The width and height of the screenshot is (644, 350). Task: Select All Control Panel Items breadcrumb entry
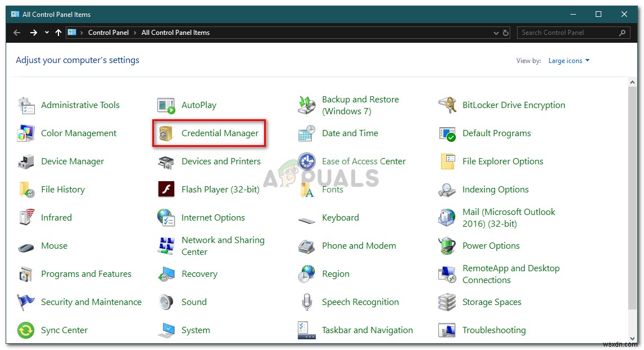coord(175,33)
